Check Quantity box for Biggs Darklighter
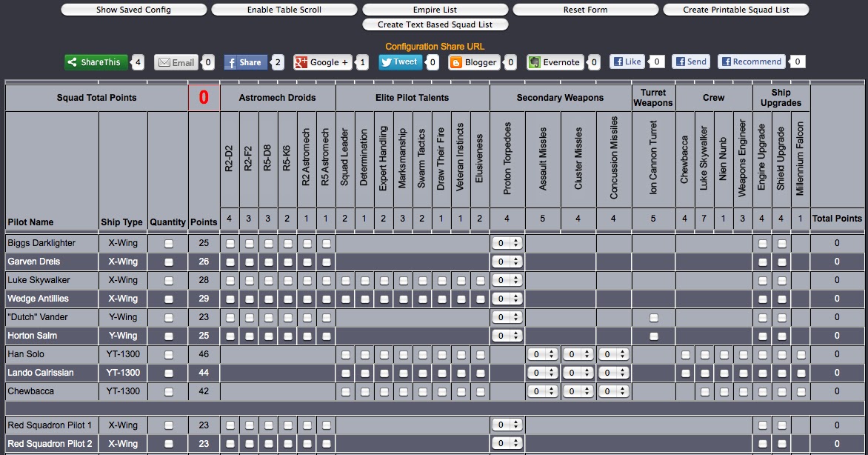Screen dimensions: 868x455 tap(169, 243)
